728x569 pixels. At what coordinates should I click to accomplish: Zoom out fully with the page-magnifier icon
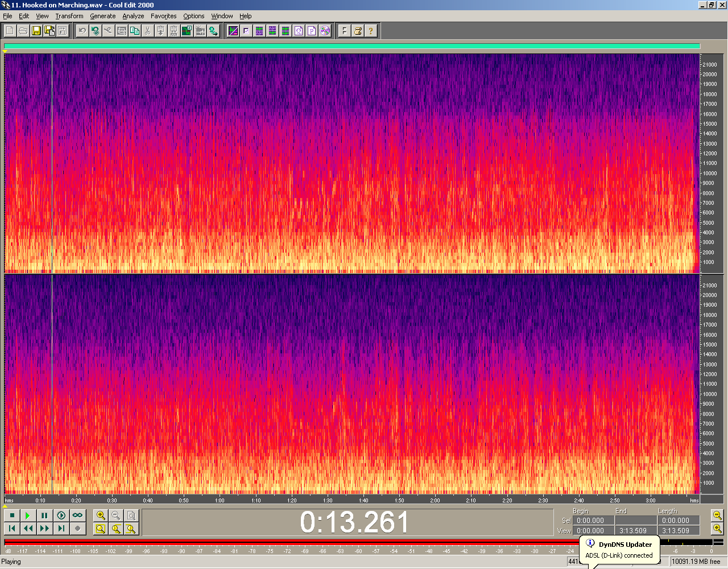[131, 516]
